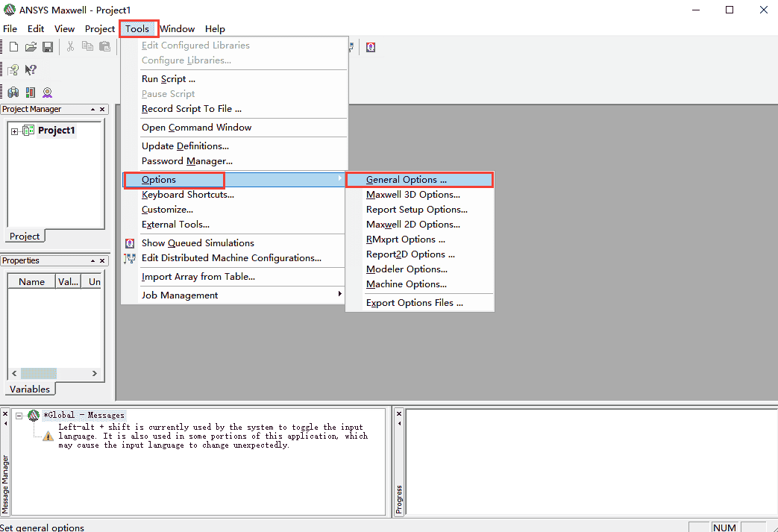Click the help topics question-mark document icon
This screenshot has height=532, width=778.
[13, 69]
